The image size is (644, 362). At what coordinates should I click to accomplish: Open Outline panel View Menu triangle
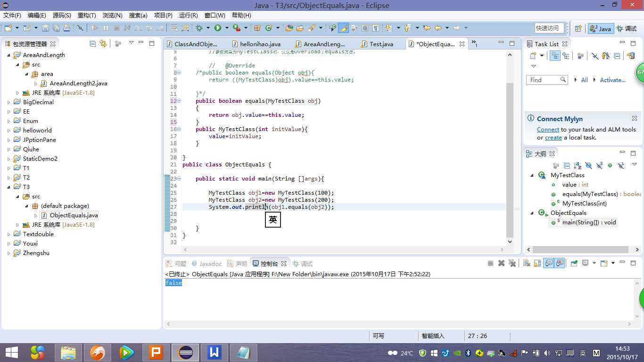click(635, 165)
